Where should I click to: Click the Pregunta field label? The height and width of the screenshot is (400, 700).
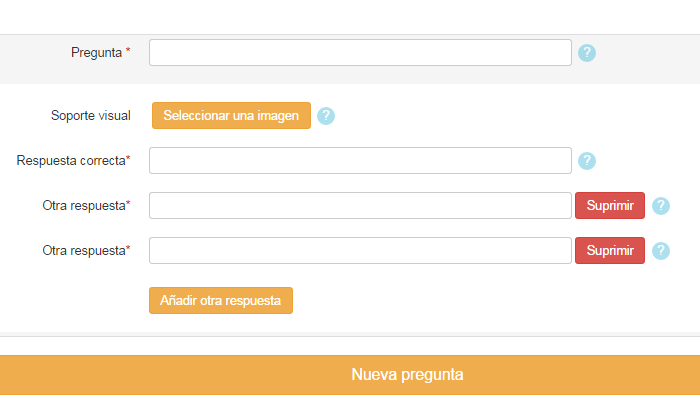coord(96,53)
